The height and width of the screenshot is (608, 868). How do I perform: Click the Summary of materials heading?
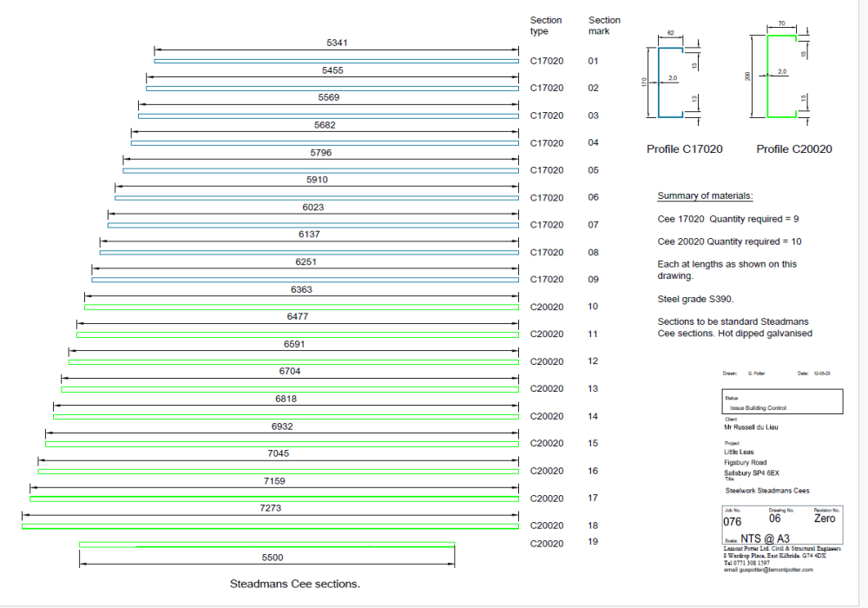pyautogui.click(x=705, y=195)
